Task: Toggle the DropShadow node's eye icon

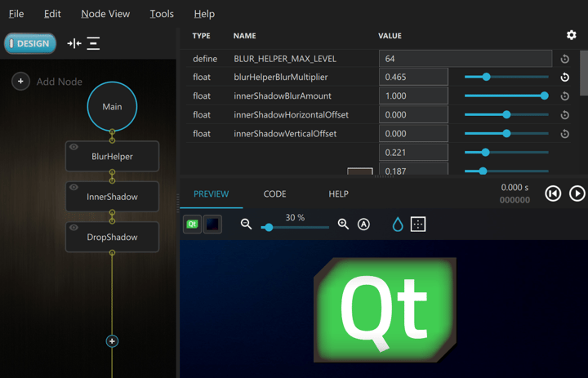Action: point(74,228)
